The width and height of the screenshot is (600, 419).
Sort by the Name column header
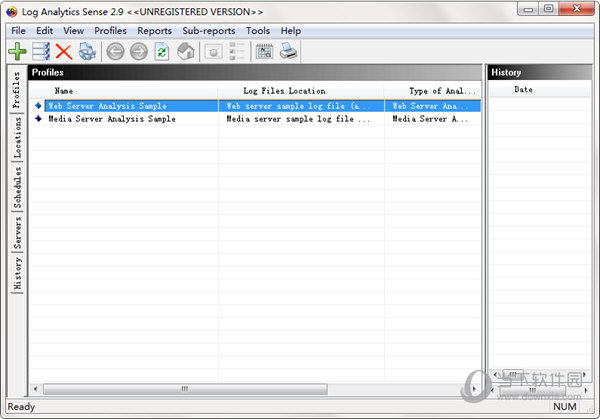124,91
